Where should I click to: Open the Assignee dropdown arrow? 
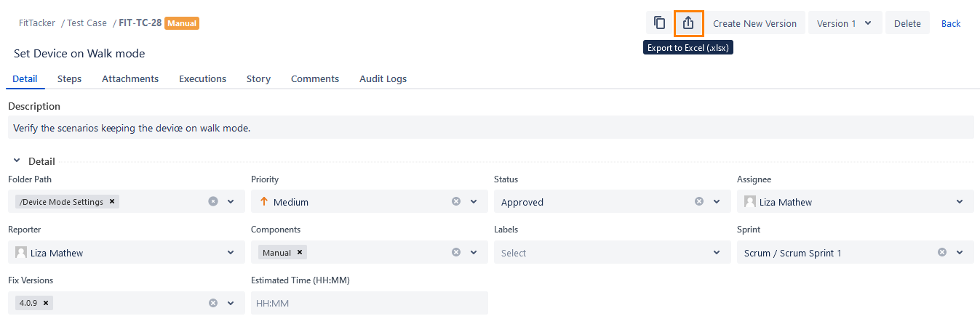pyautogui.click(x=960, y=201)
